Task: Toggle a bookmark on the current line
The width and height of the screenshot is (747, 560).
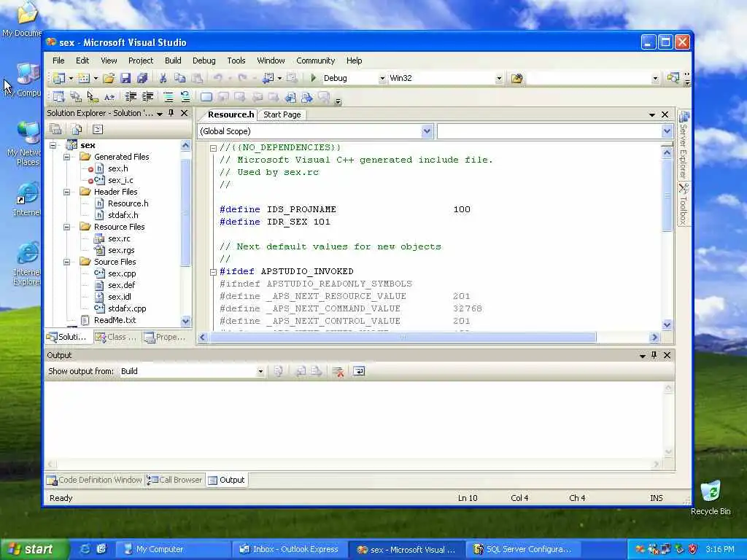Action: [206, 97]
